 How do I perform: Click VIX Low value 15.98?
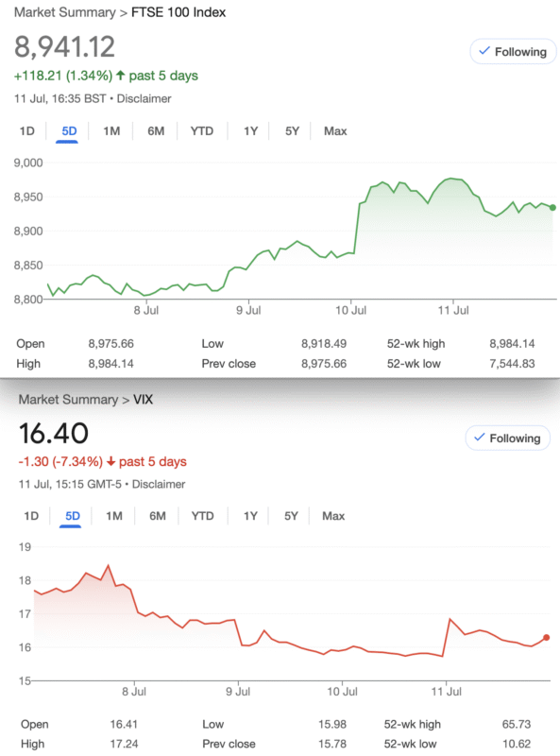click(x=332, y=724)
